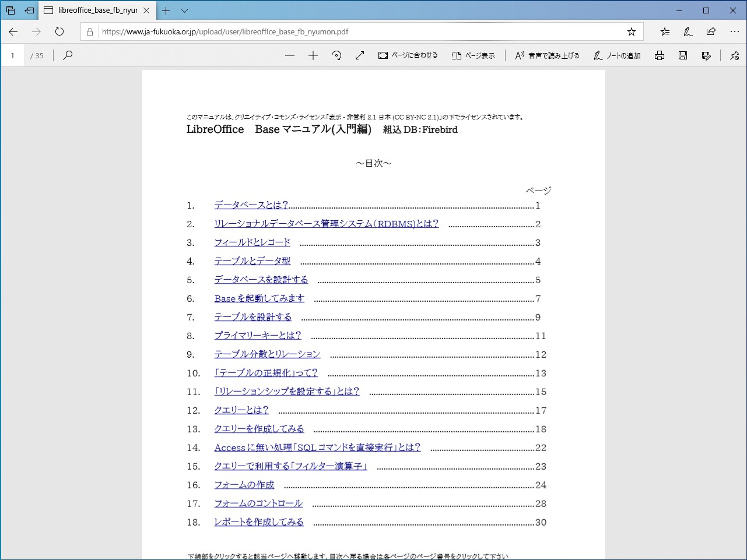Viewport: 747px width, 560px height.
Task: Share this page
Action: coord(711,31)
